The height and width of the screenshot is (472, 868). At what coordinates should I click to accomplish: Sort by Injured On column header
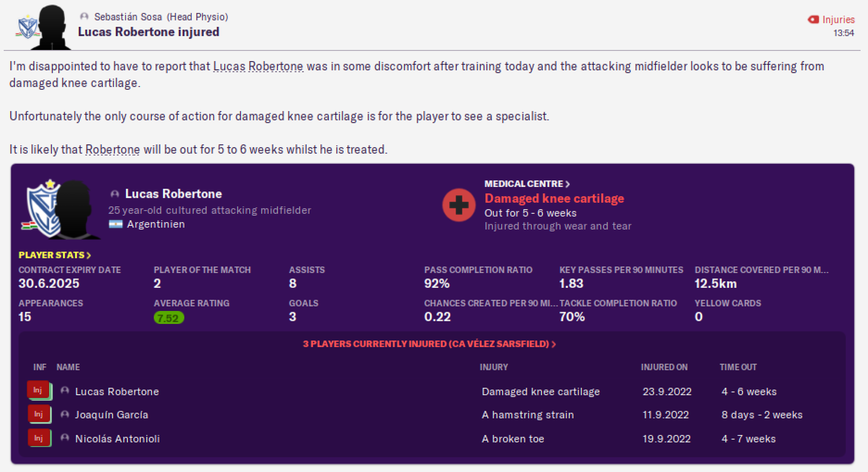click(664, 367)
